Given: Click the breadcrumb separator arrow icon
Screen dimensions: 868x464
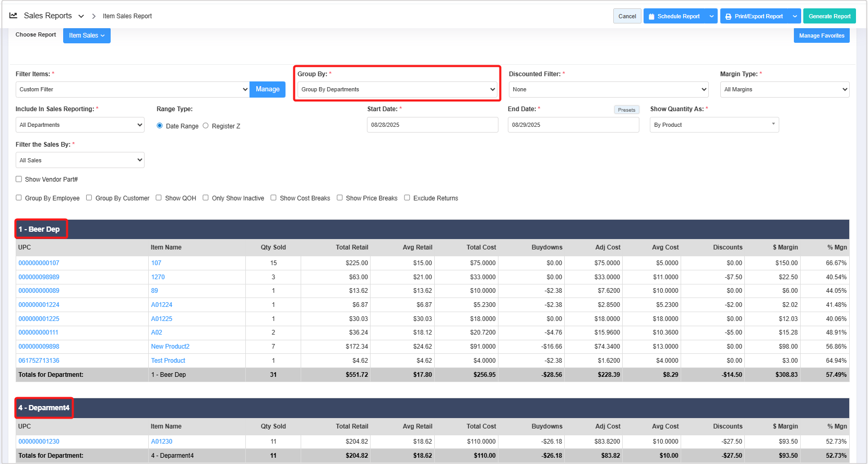Looking at the screenshot, I should 94,16.
